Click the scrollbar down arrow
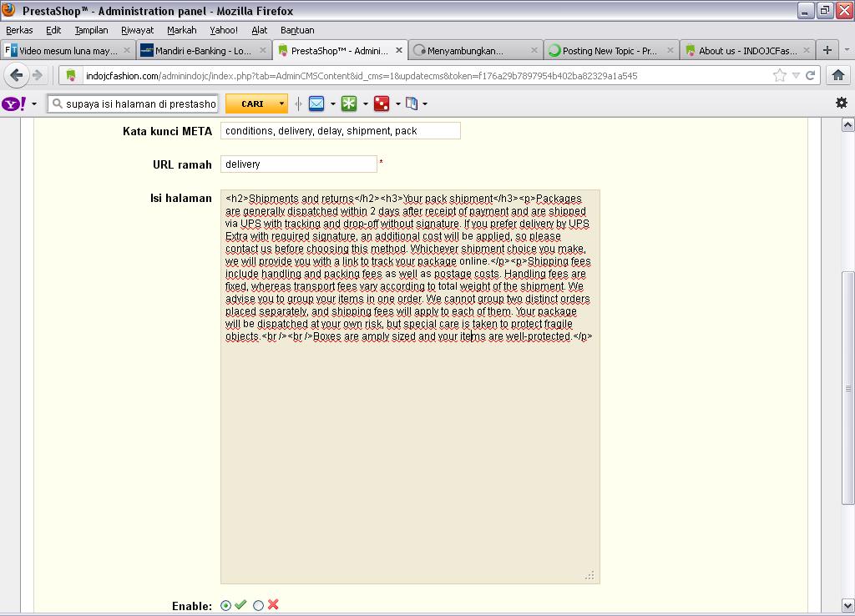This screenshot has width=855, height=616. click(847, 604)
